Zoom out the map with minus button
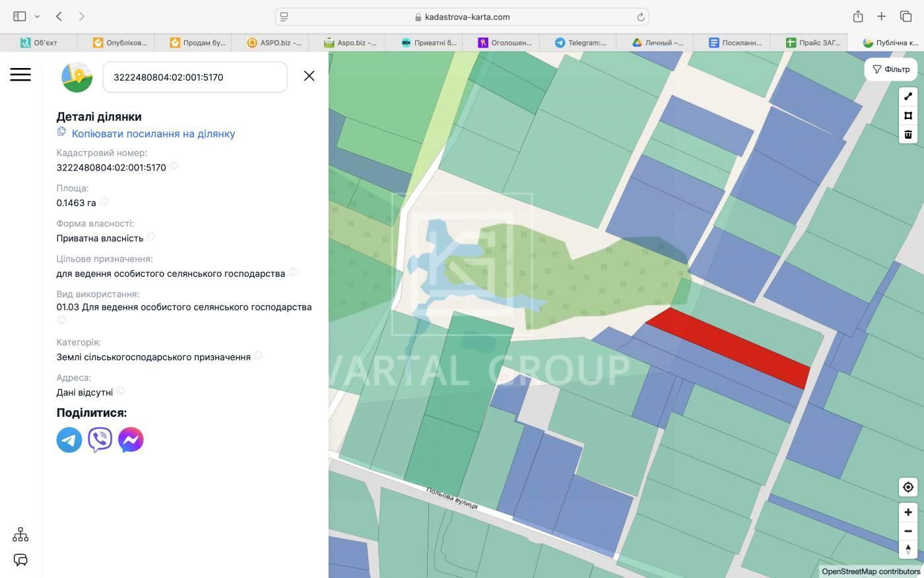The height and width of the screenshot is (578, 924). click(x=908, y=531)
